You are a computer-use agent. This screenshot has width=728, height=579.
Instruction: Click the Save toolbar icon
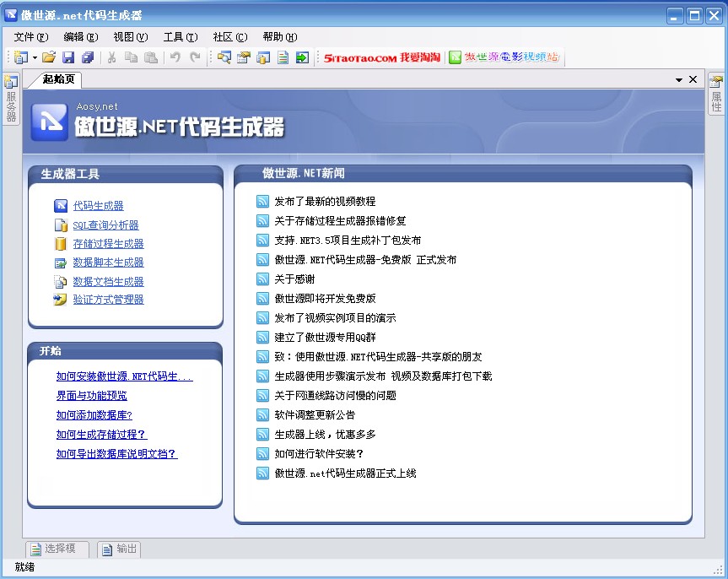pos(68,57)
